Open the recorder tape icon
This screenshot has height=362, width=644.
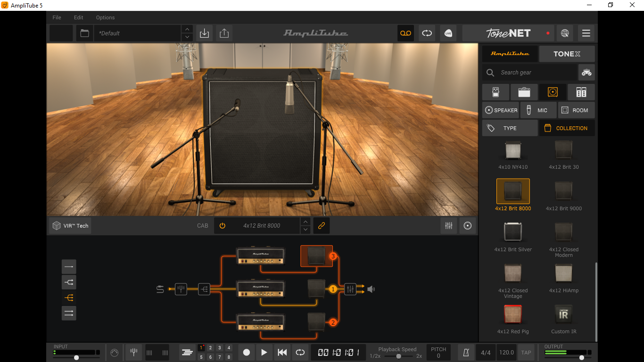tap(405, 33)
